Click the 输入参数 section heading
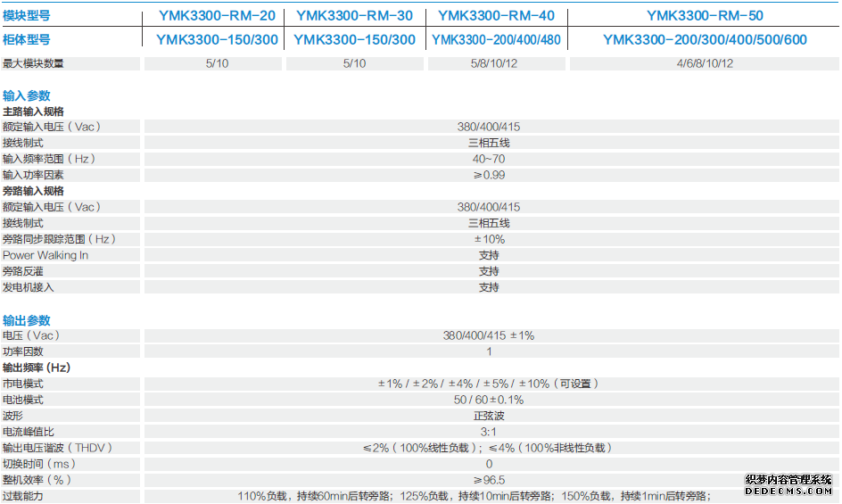 [27, 95]
